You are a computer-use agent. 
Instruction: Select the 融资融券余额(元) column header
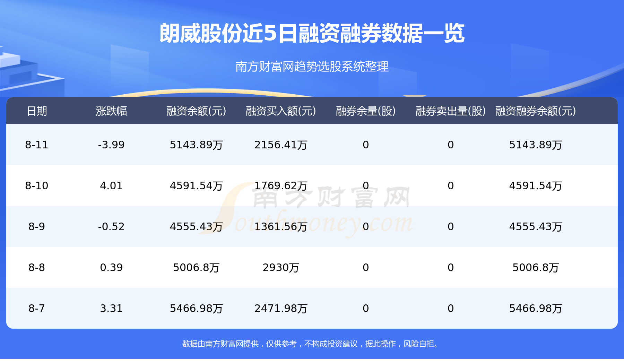click(536, 111)
